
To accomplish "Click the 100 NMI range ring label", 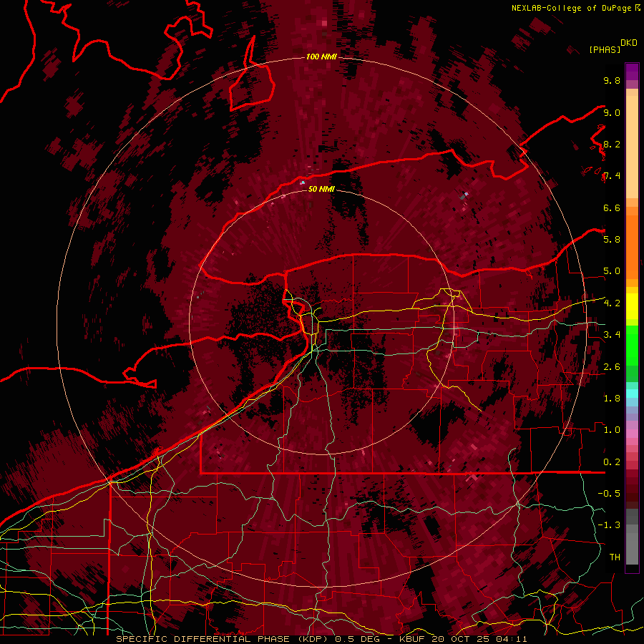I will 321,57.
